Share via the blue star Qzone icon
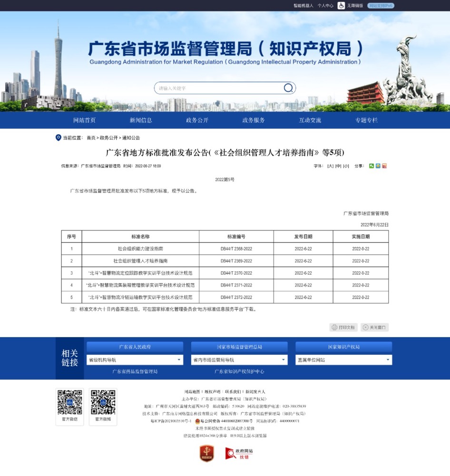 point(378,166)
